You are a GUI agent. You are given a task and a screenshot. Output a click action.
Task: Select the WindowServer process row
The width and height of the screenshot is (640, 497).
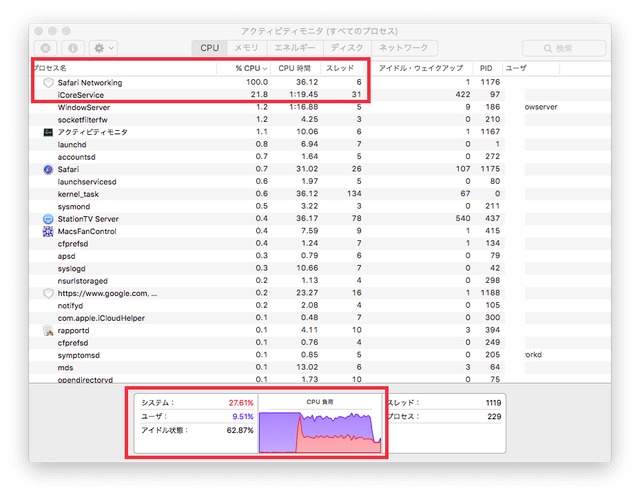pos(320,107)
